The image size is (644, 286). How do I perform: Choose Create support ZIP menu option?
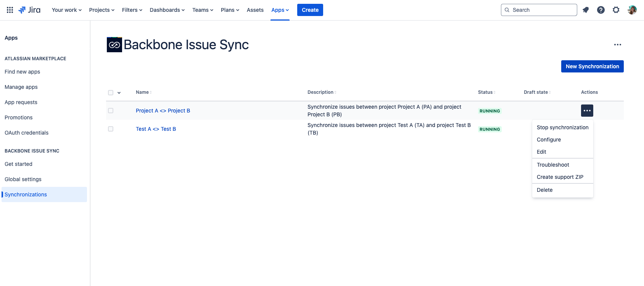click(x=560, y=177)
